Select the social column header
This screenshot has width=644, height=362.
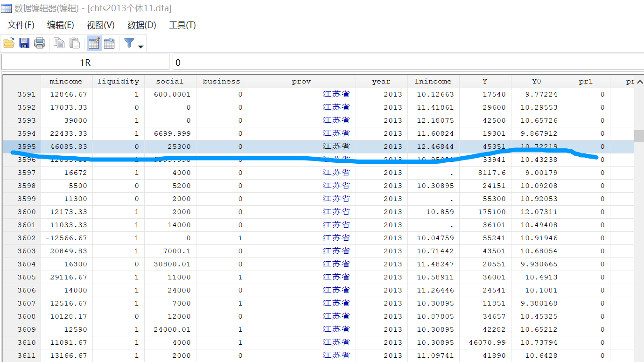pos(170,81)
